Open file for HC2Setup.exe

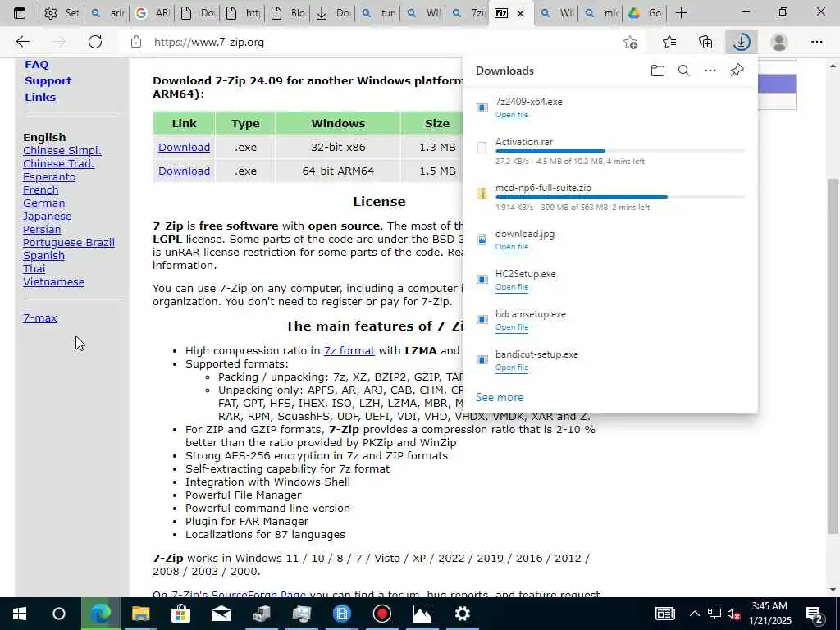pos(512,286)
